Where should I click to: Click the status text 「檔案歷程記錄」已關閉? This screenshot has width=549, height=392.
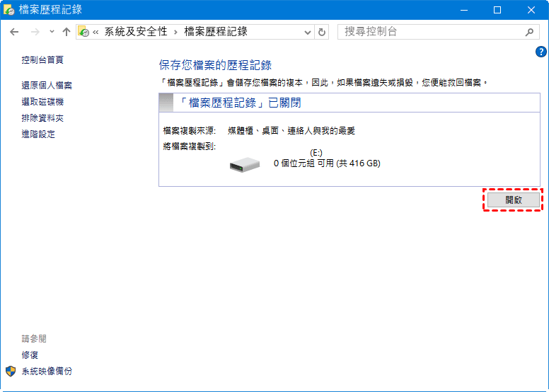coord(240,103)
